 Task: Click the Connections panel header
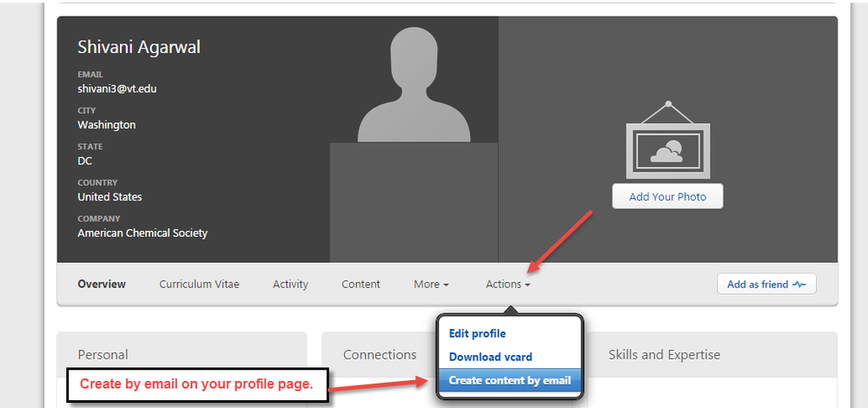[x=380, y=354]
